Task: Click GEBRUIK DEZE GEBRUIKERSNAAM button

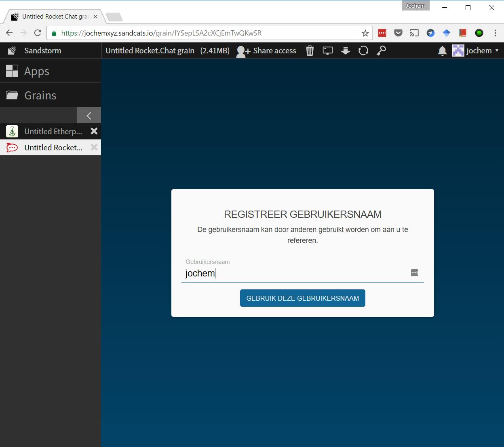Action: tap(303, 298)
